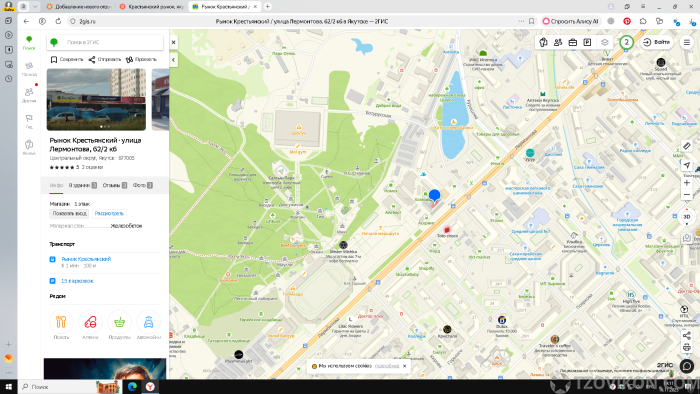Screen dimensions: 700x394
Task: Open Microsoft Edge from taskbar
Action: click(132, 386)
